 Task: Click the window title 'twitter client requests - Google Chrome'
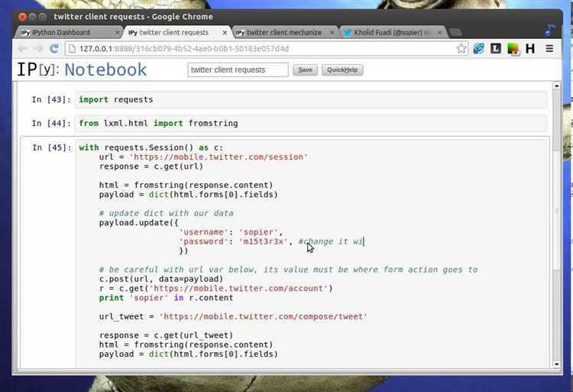coord(134,17)
